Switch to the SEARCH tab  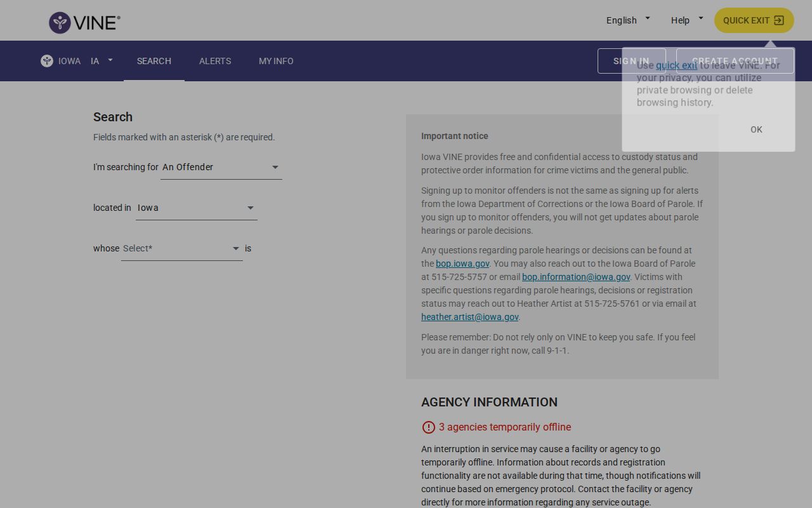click(154, 61)
